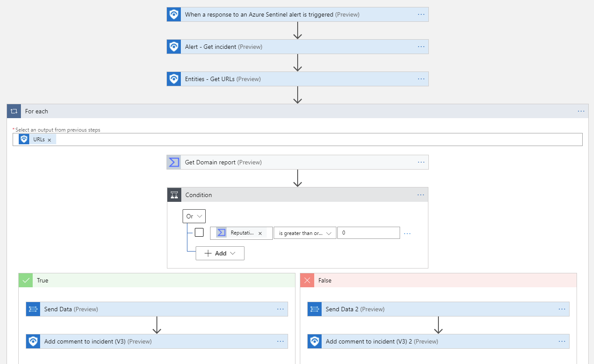
Task: Click the False branch header
Action: click(438, 280)
